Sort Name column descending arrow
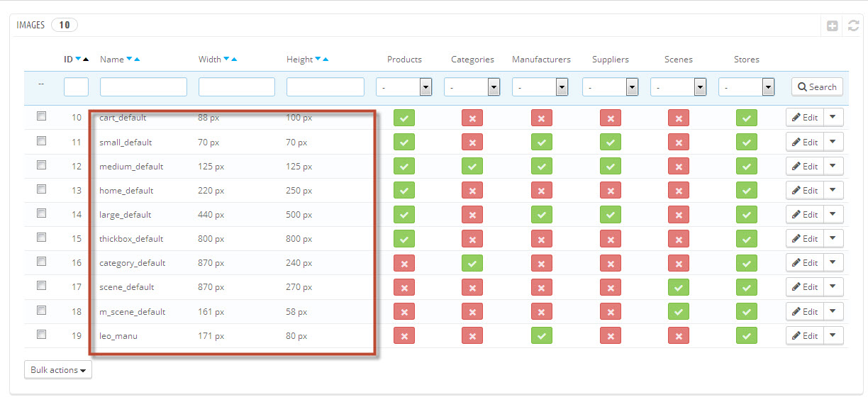Image resolution: width=868 pixels, height=402 pixels. point(129,60)
